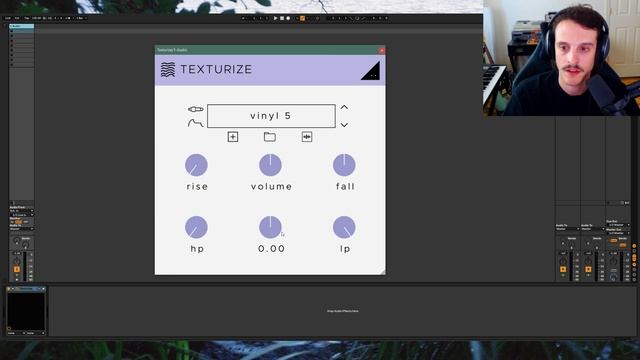Open the folder icon under the preset name
Screen dimensions: 640x360
click(x=270, y=137)
